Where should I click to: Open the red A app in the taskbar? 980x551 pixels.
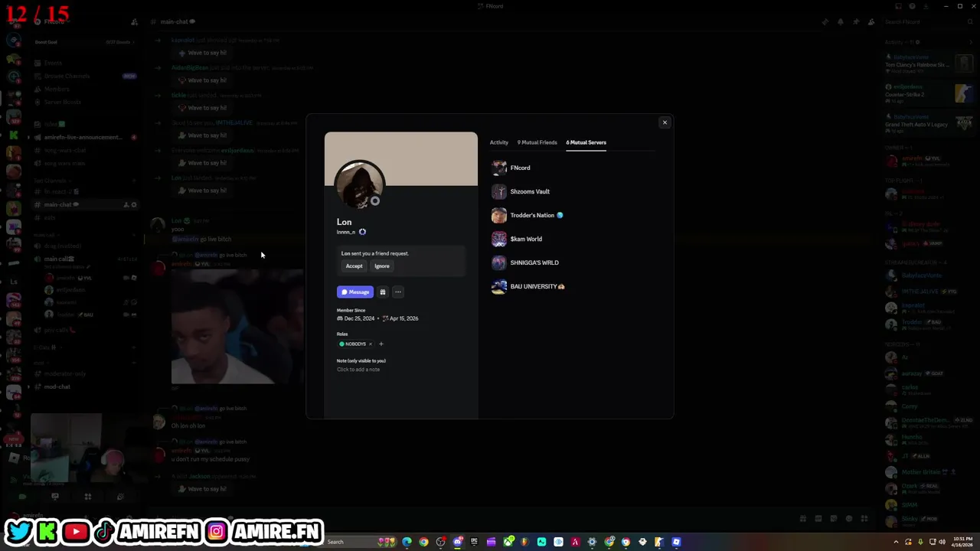tap(576, 542)
